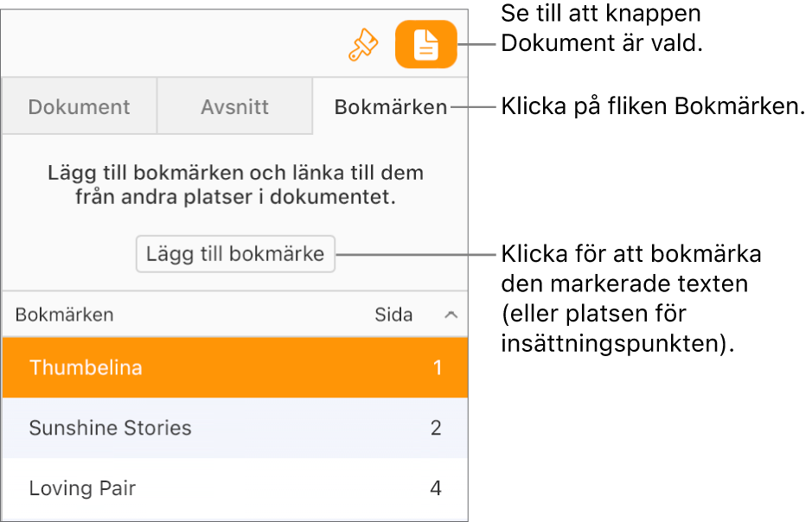Switch to the Dokument tab
Image resolution: width=812 pixels, height=522 pixels.
(79, 106)
